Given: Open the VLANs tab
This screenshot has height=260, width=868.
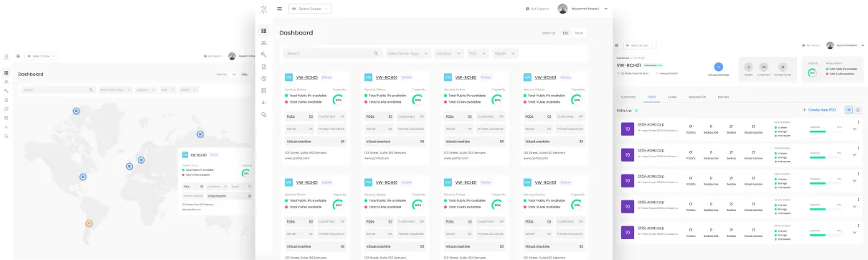Looking at the screenshot, I should tap(672, 96).
